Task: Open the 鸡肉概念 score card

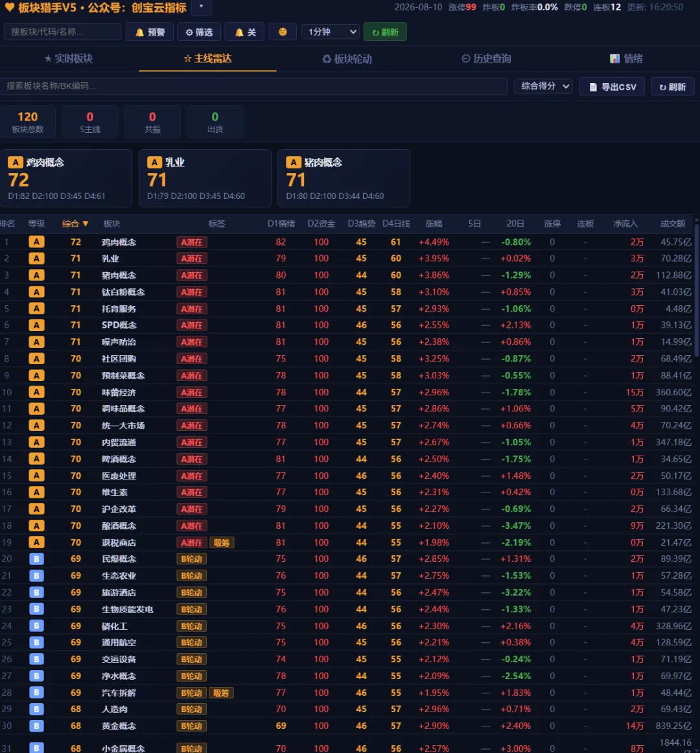Action: [66, 178]
